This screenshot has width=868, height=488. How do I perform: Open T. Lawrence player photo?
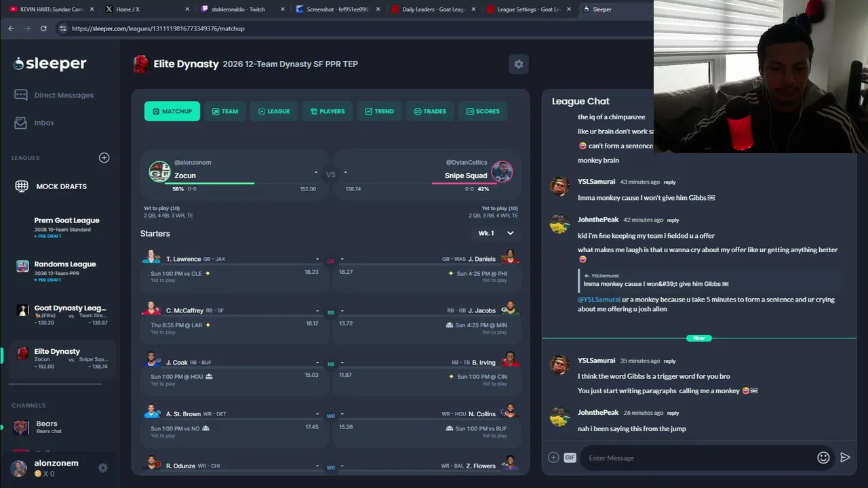[x=151, y=257]
